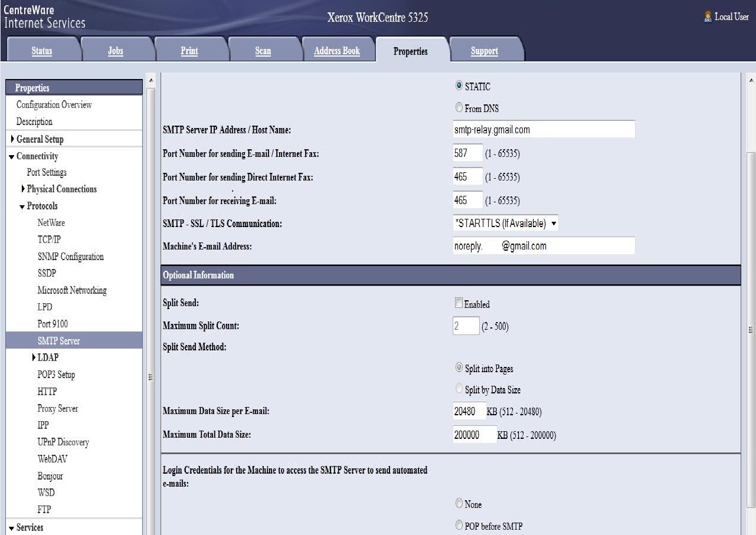Click Maximum Data Size per E-mail field

469,411
